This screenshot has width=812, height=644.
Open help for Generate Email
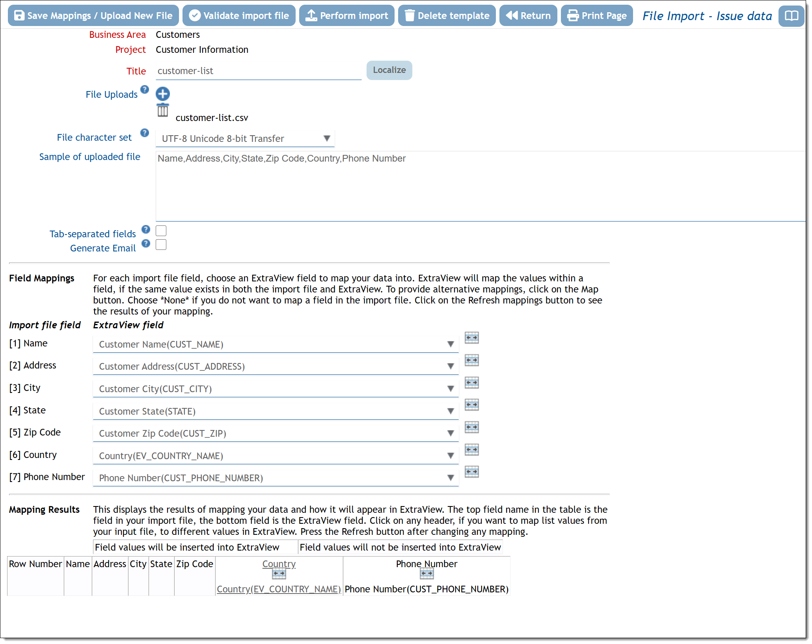point(146,244)
